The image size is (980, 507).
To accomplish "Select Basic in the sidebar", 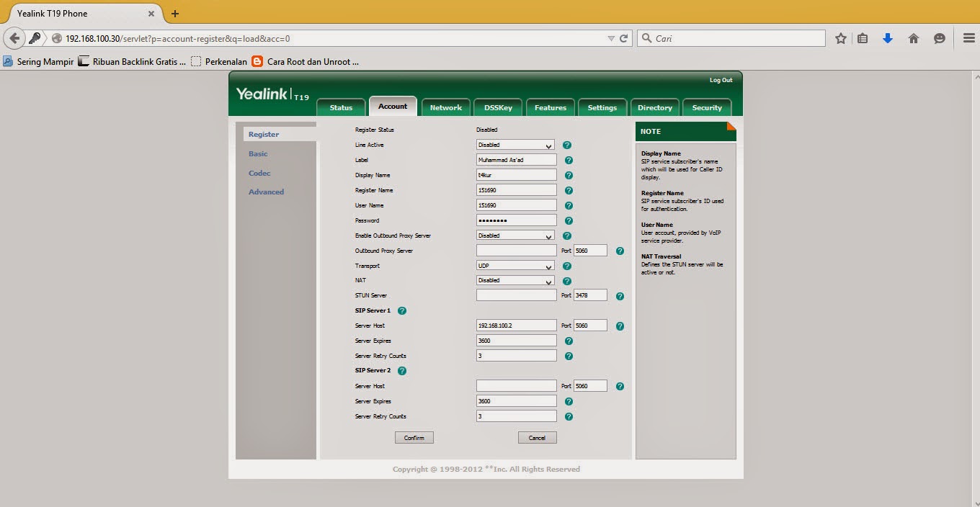I will [258, 154].
